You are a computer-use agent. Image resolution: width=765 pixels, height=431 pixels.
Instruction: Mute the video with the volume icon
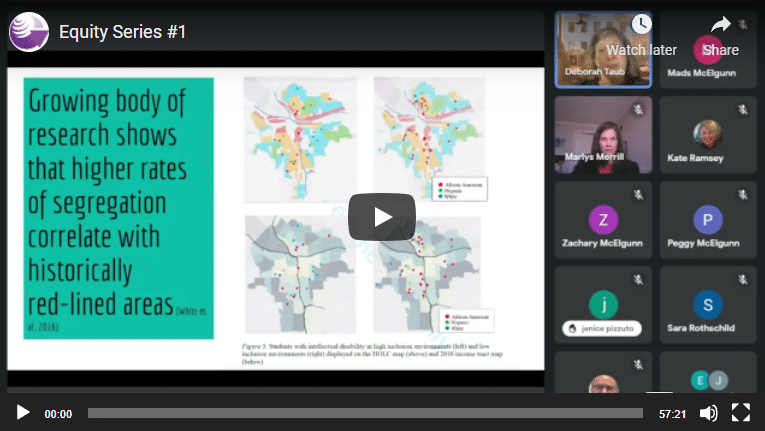pyautogui.click(x=708, y=413)
